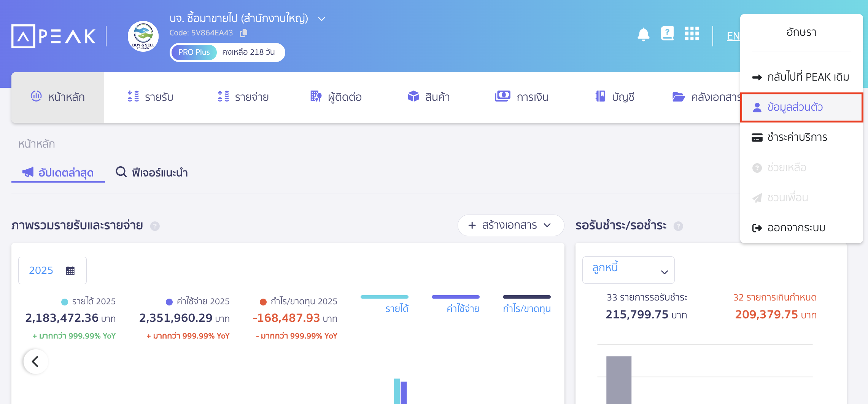868x404 pixels.
Task: Open the ลูกหนี้ dropdown selector
Action: pos(628,270)
